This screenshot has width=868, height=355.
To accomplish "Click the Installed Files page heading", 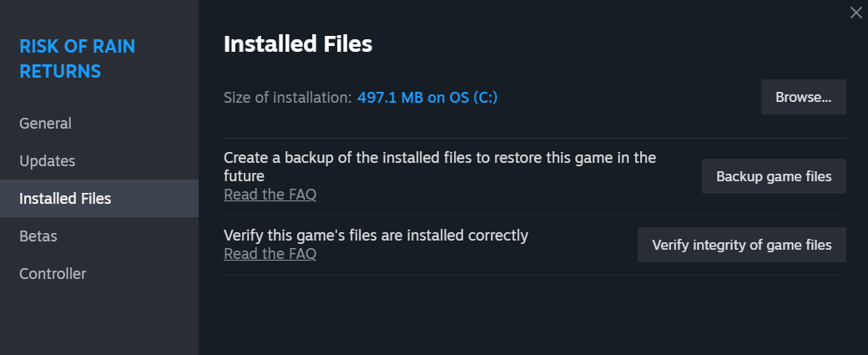I will (298, 44).
